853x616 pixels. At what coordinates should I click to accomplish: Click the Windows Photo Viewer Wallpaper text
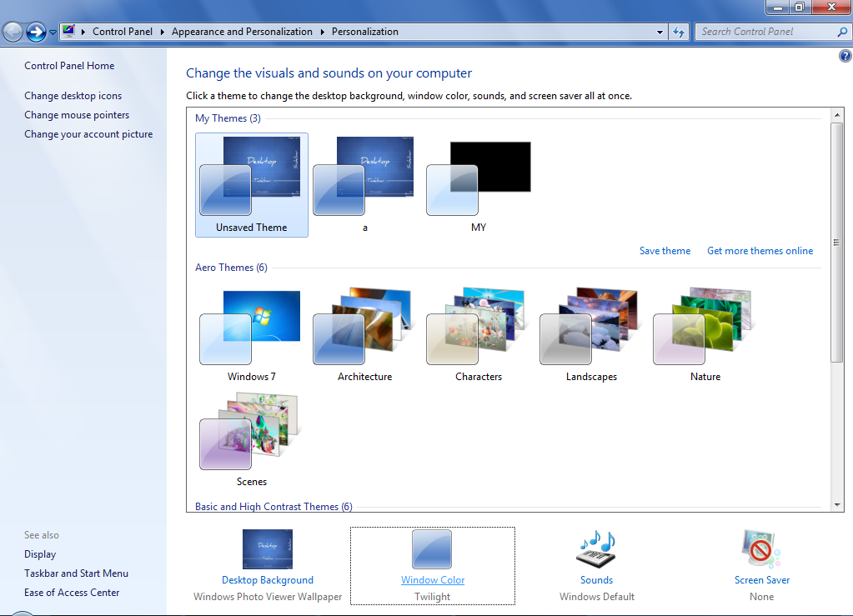[268, 597]
